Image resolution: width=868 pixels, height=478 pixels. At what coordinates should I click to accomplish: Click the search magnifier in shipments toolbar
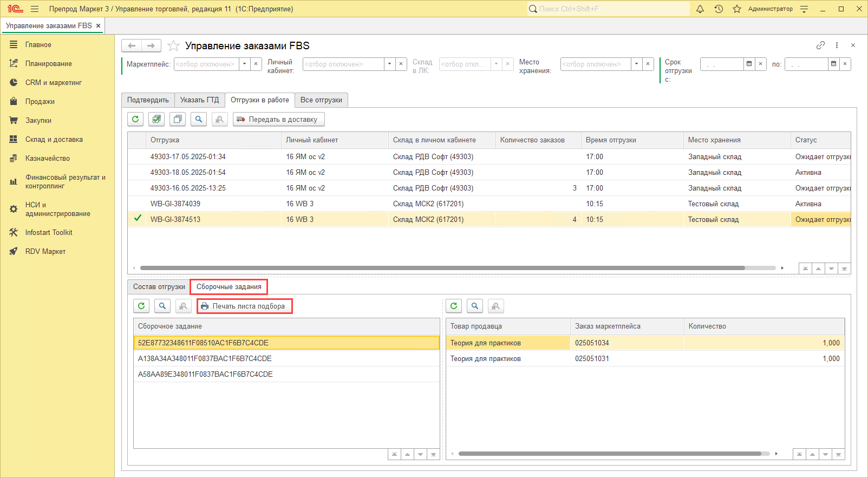199,119
